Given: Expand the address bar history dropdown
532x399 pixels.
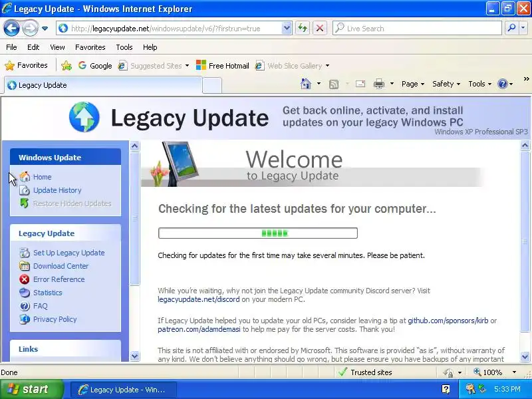Looking at the screenshot, I should [x=287, y=28].
